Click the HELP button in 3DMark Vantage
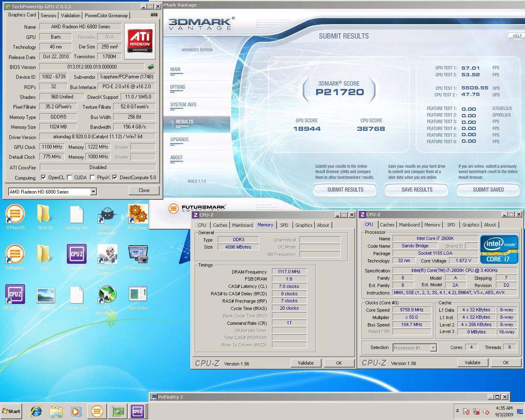The image size is (525, 420). pyautogui.click(x=517, y=36)
